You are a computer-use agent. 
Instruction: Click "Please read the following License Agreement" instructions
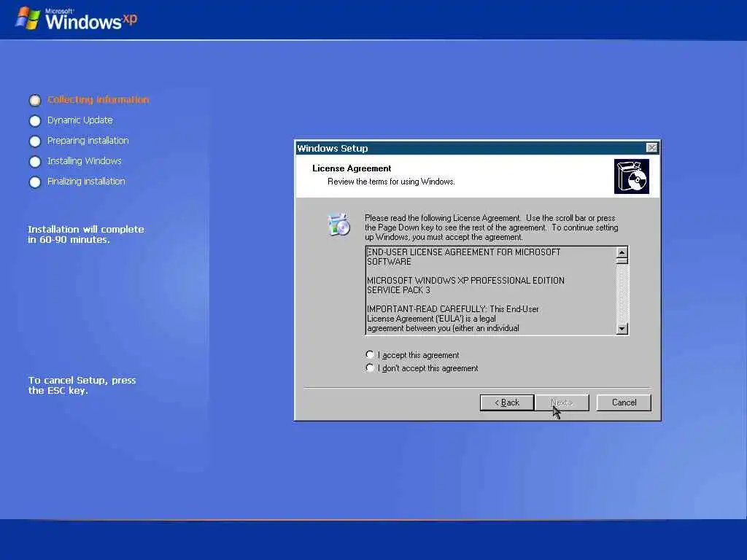(492, 227)
